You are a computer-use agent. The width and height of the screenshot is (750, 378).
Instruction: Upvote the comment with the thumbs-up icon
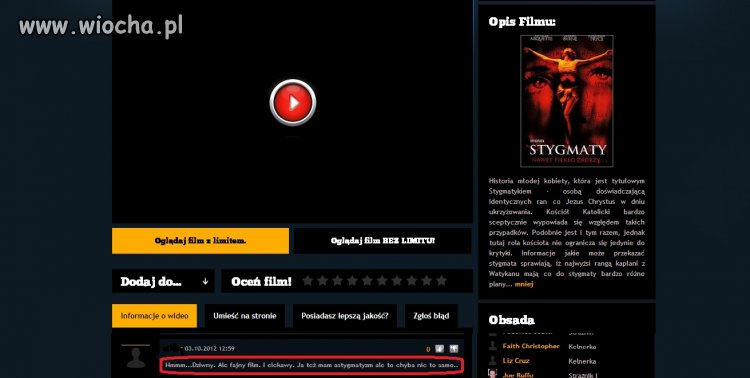click(440, 349)
